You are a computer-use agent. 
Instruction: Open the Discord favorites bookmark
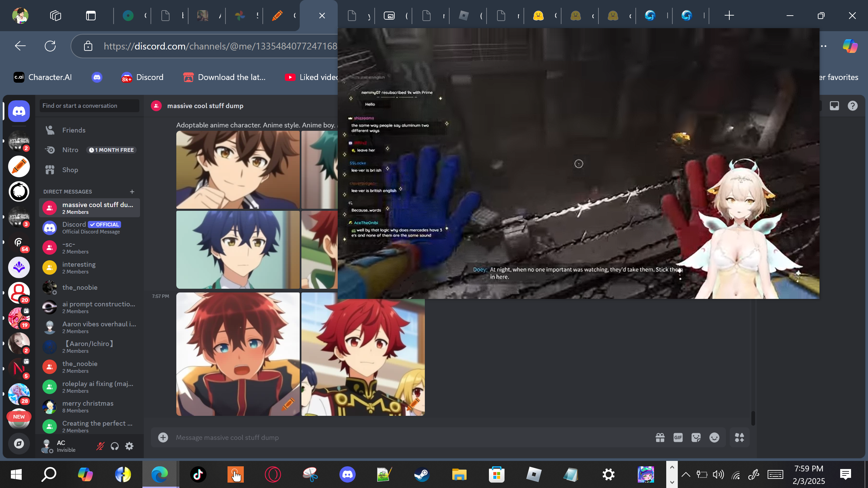(142, 77)
